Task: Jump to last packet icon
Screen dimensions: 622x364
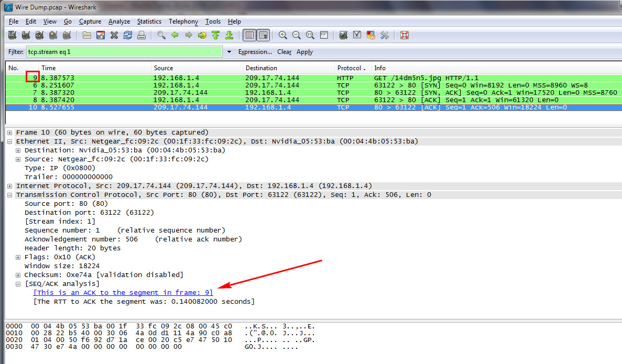Action: click(x=229, y=35)
